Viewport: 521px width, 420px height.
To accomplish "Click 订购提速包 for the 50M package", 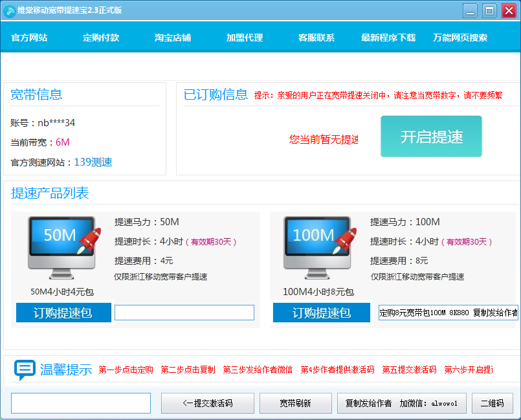I will [63, 313].
